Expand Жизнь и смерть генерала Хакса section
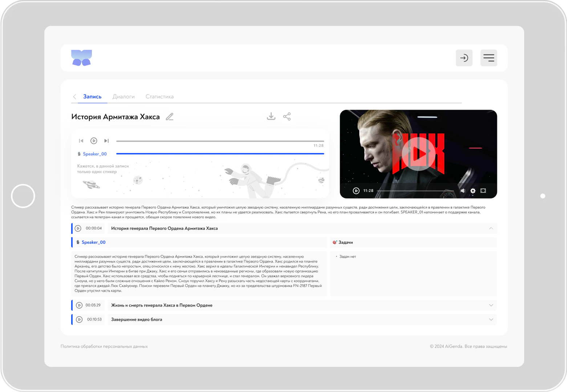567x392 pixels. (491, 305)
